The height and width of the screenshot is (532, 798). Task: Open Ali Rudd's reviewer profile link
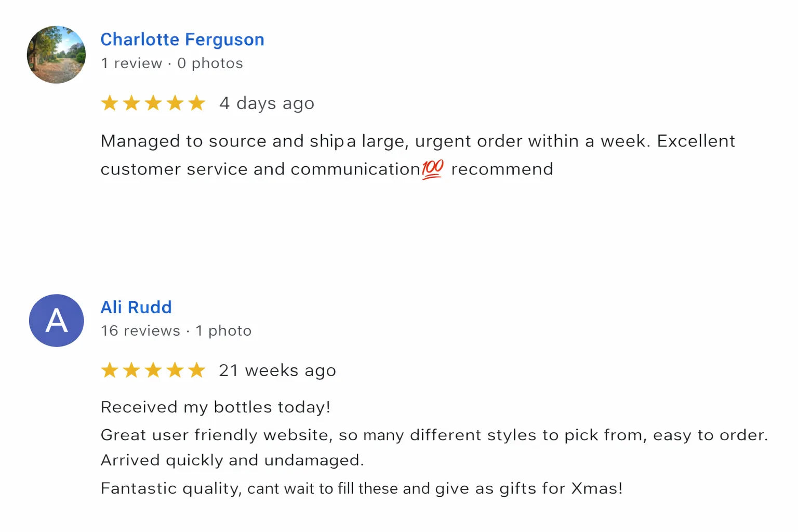[136, 307]
